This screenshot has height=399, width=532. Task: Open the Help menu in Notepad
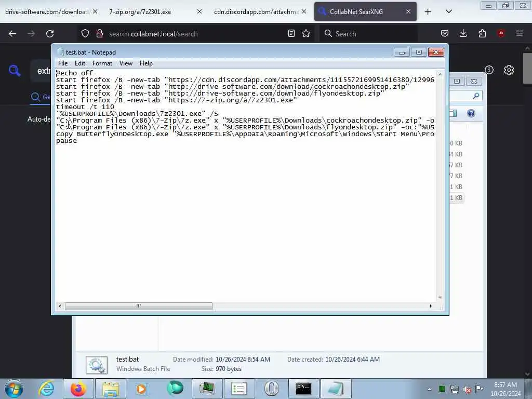(x=146, y=63)
